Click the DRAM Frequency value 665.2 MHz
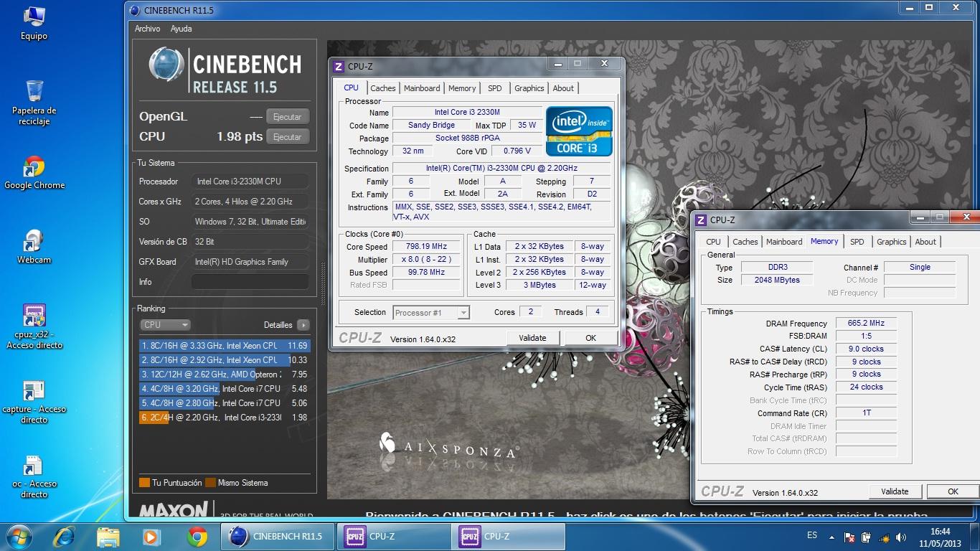 866,324
